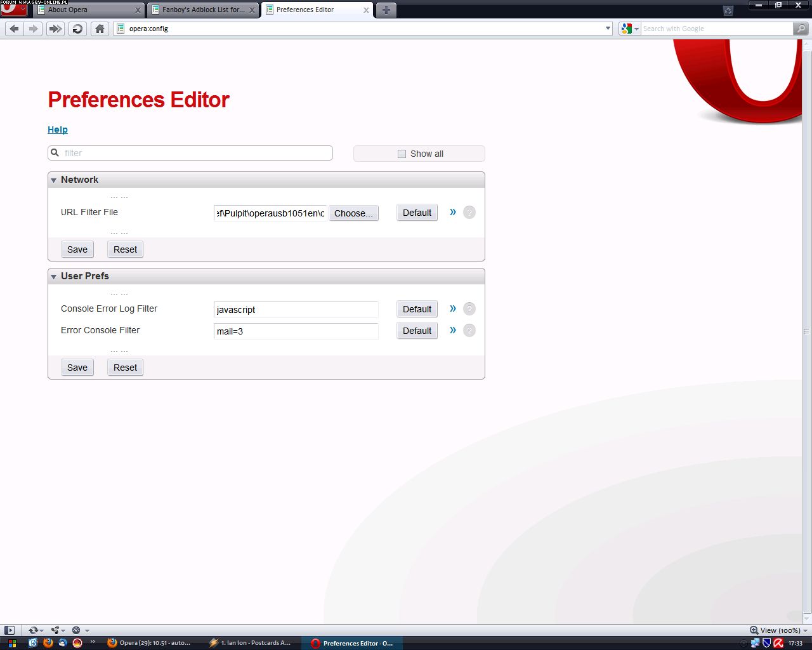Switch to the About Opera tab

[x=89, y=10]
